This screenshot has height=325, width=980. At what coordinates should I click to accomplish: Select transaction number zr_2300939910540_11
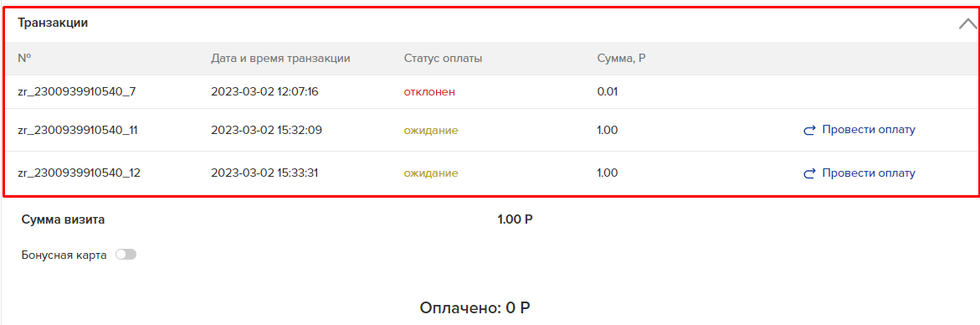click(78, 131)
